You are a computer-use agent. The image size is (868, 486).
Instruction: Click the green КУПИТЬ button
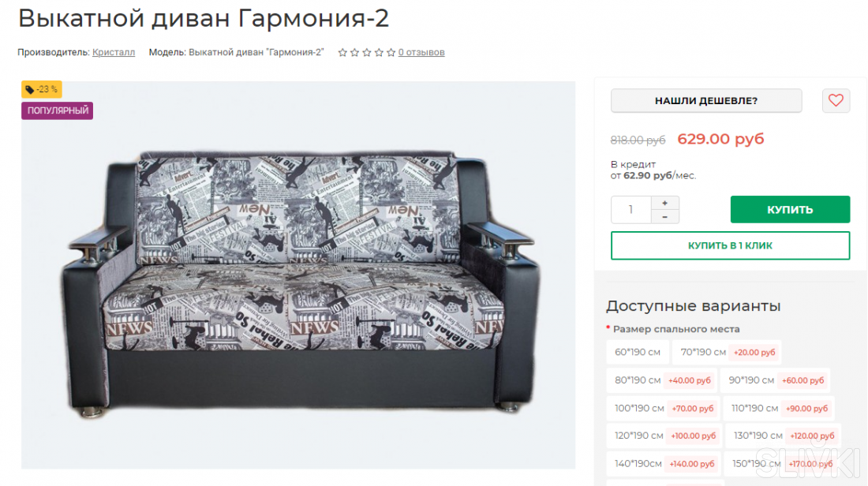point(790,210)
